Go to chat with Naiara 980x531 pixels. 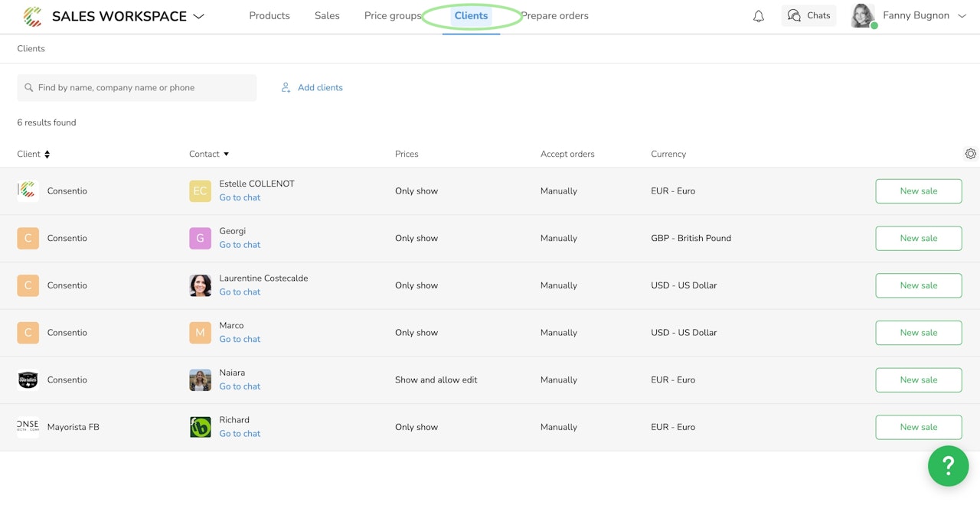point(240,386)
